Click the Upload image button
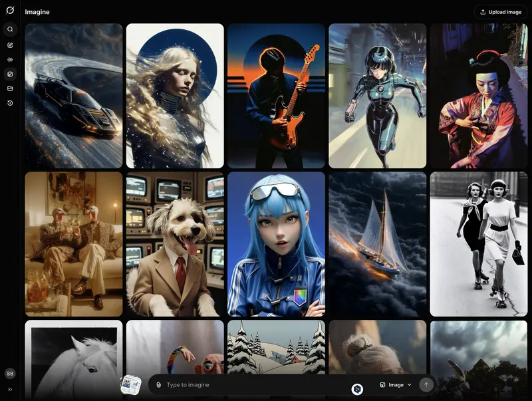 click(x=500, y=12)
